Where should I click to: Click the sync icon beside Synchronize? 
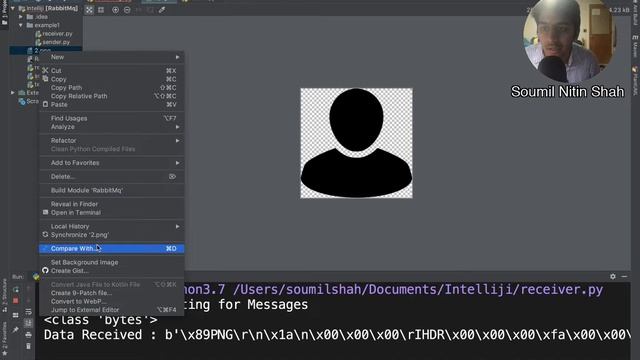coord(45,234)
